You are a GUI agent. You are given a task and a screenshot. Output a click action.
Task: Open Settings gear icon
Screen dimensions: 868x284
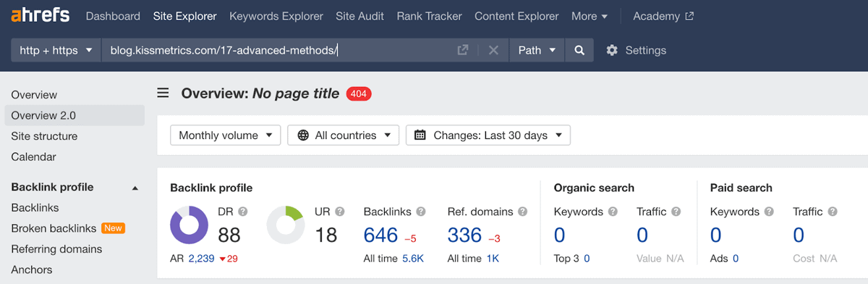(x=612, y=50)
